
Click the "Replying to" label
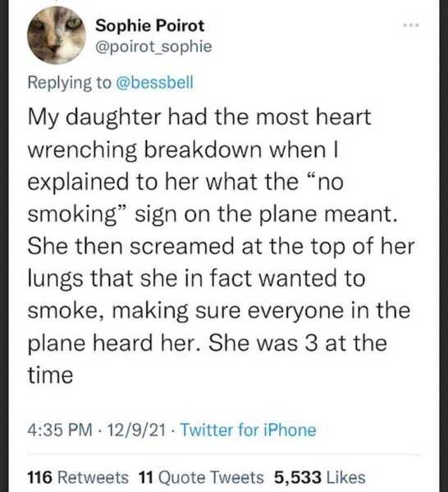pyautogui.click(x=70, y=83)
